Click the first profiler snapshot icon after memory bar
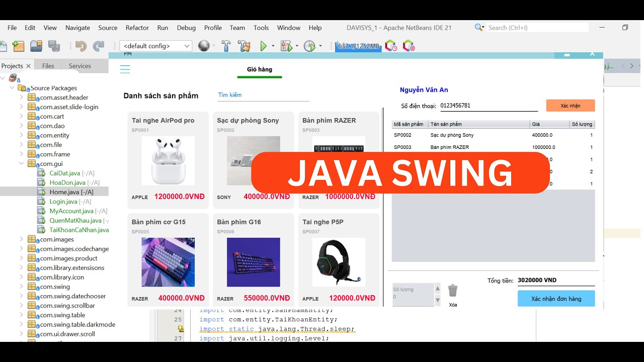 [391, 46]
